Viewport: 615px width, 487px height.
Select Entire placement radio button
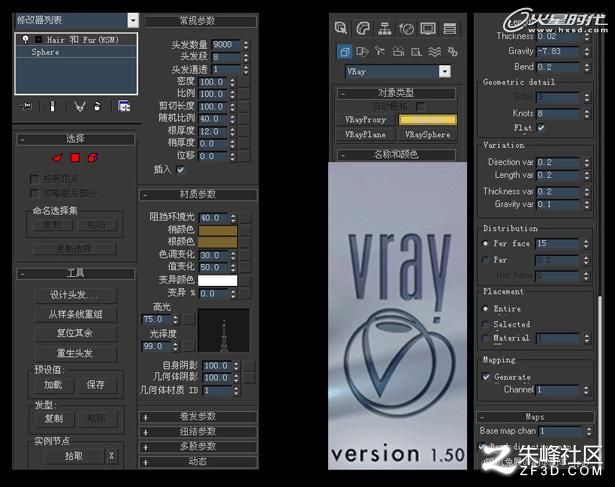coord(485,309)
